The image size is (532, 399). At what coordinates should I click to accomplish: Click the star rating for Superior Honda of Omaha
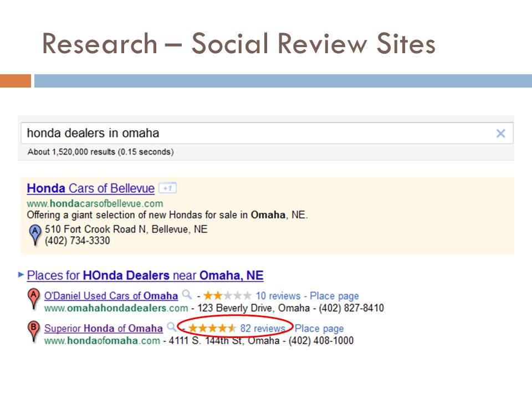coord(212,329)
